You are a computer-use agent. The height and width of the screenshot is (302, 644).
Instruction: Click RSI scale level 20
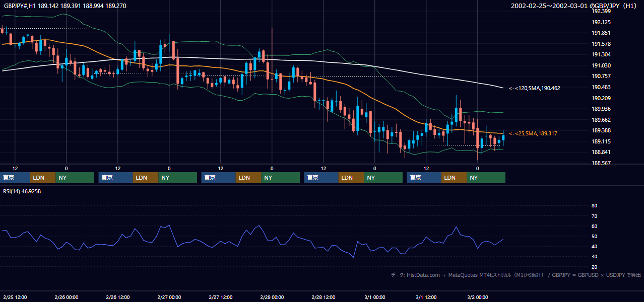tap(594, 267)
